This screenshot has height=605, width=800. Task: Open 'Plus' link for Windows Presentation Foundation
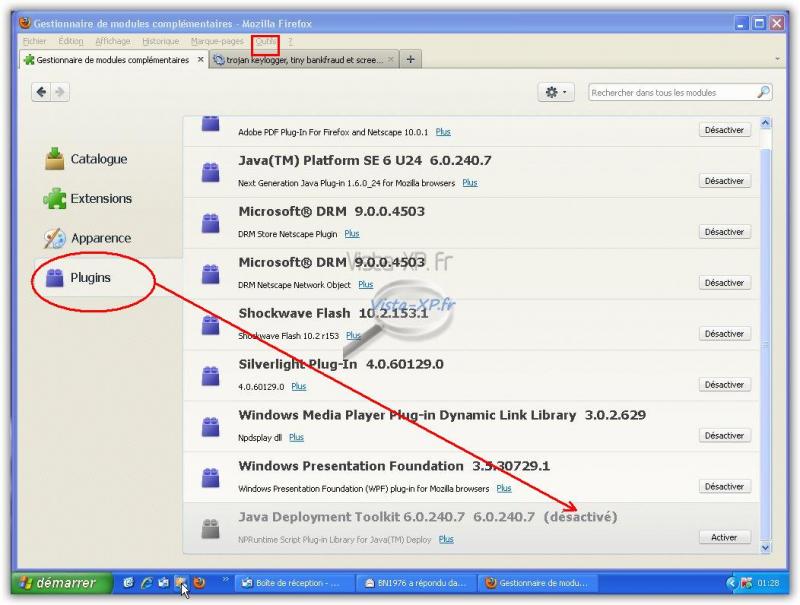pos(504,489)
